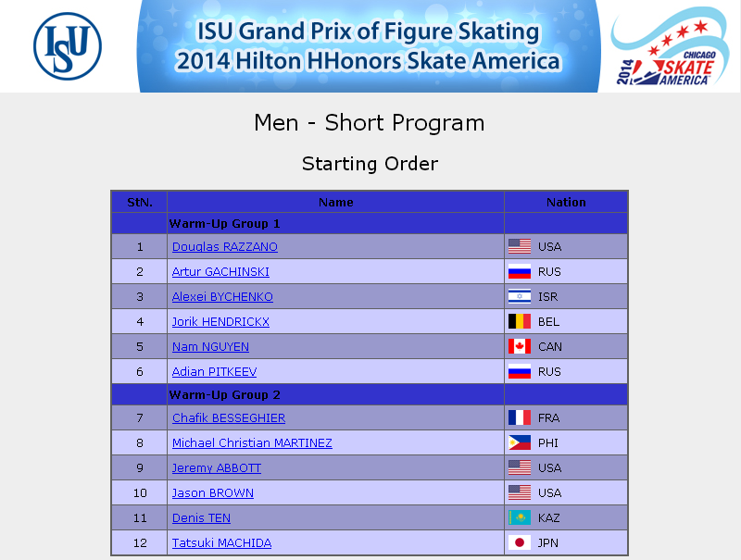Follow the Jeremy ABBOTT link
The width and height of the screenshot is (741, 560).
(217, 468)
